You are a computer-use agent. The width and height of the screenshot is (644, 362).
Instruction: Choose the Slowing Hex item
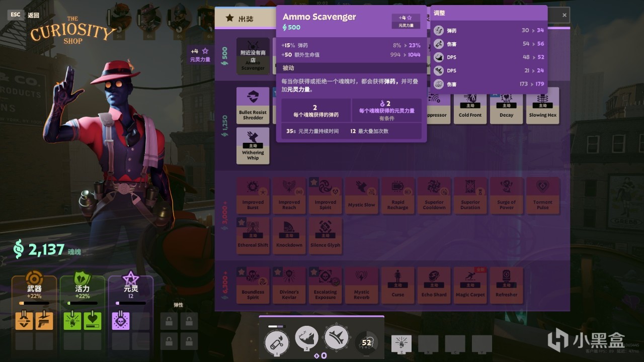[543, 106]
